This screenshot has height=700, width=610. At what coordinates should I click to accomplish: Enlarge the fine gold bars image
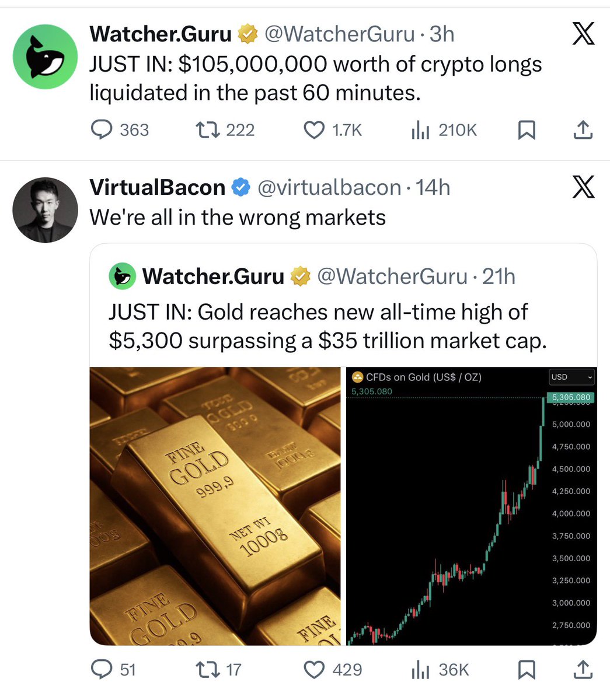pyautogui.click(x=215, y=506)
